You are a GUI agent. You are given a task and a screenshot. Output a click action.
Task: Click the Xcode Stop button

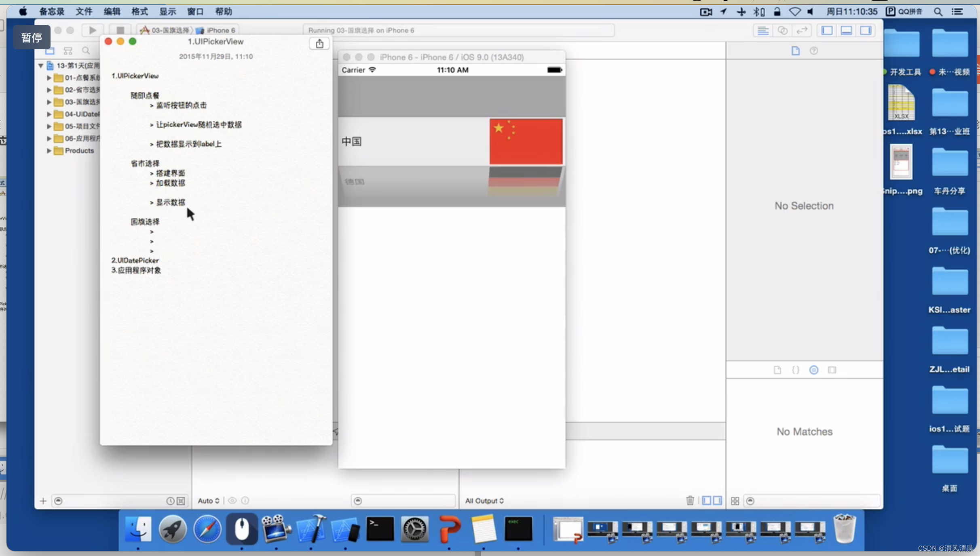click(x=120, y=30)
